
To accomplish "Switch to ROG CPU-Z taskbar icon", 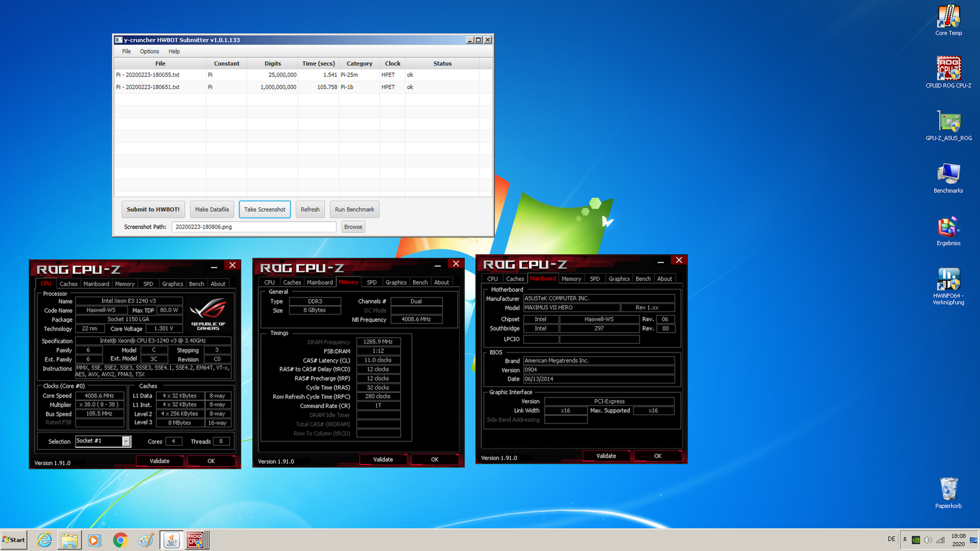I will tap(196, 540).
